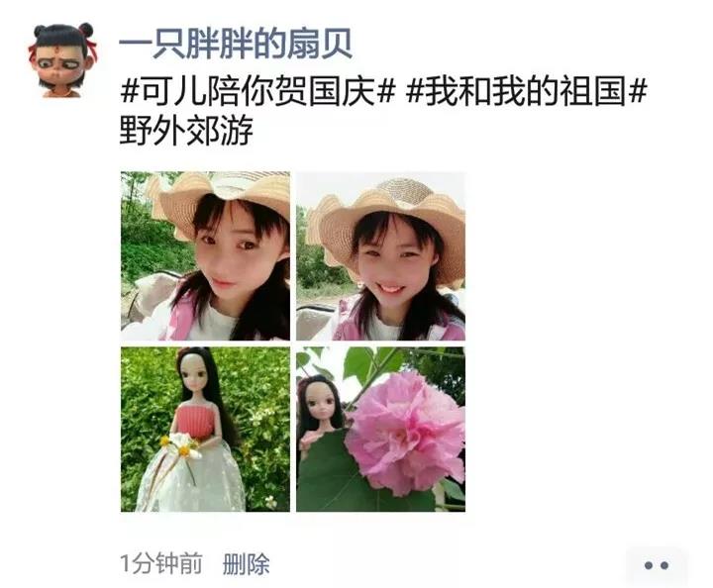Delete this post via 删除
The image size is (713, 588).
(x=246, y=564)
